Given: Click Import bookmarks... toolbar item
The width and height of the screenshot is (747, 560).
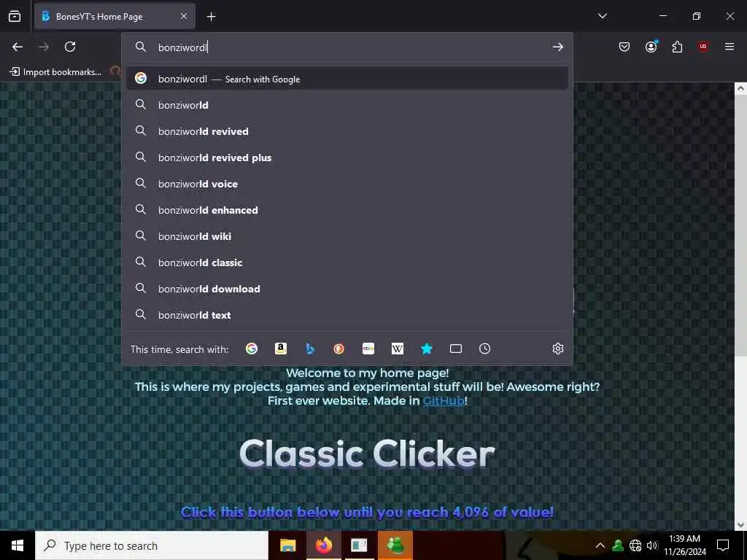Looking at the screenshot, I should pyautogui.click(x=55, y=72).
